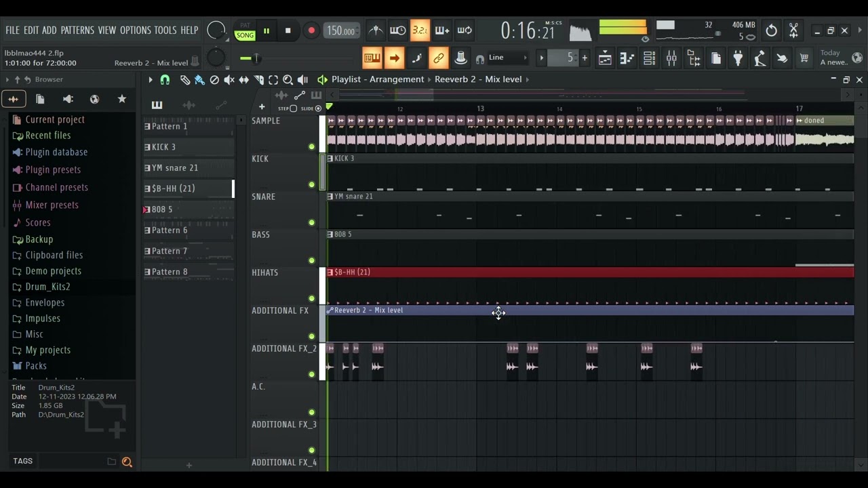Image resolution: width=868 pixels, height=488 pixels.
Task: Open the EDIT menu
Action: [x=31, y=30]
